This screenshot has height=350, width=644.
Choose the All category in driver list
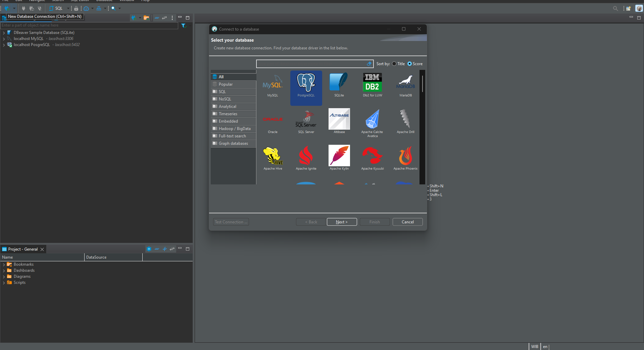coord(233,77)
